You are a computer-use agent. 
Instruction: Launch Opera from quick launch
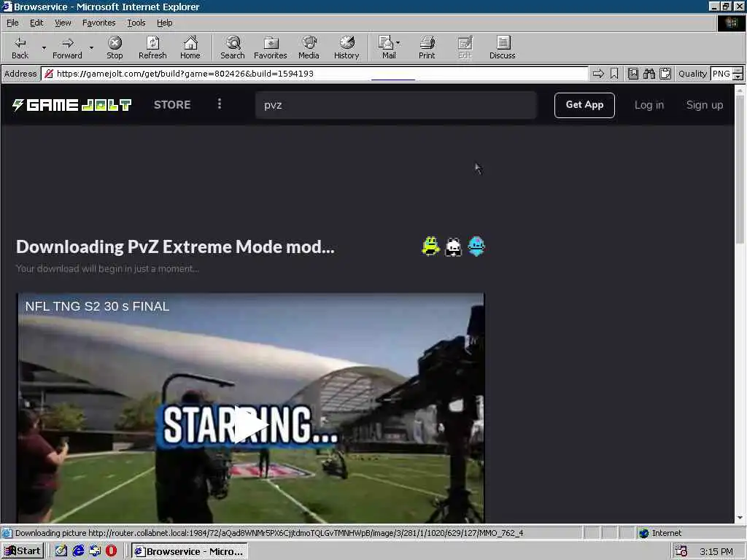(111, 551)
